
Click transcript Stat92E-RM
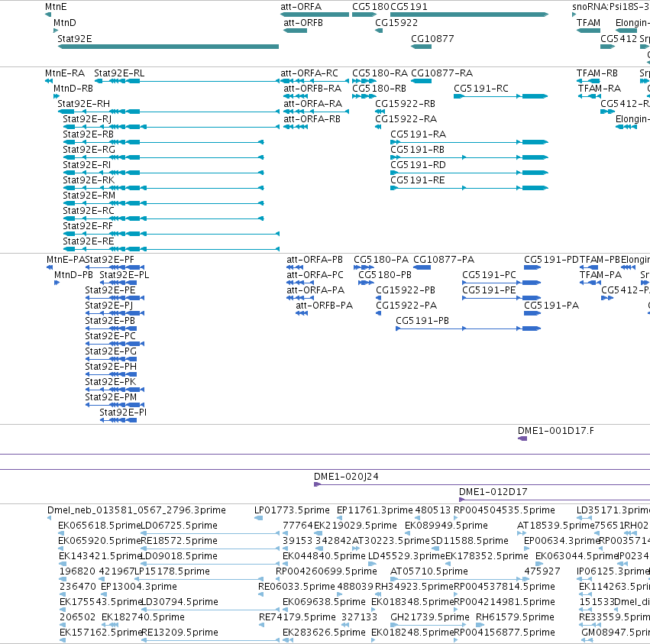163,204
